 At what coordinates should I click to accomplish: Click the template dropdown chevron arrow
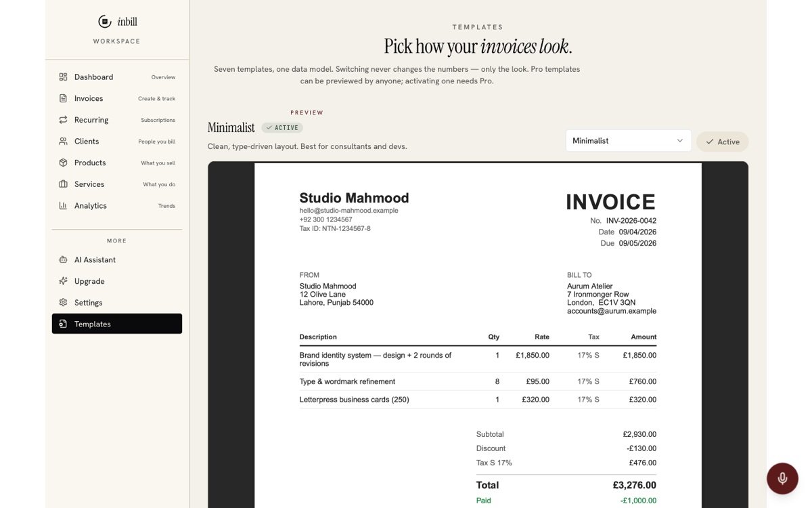pos(680,141)
